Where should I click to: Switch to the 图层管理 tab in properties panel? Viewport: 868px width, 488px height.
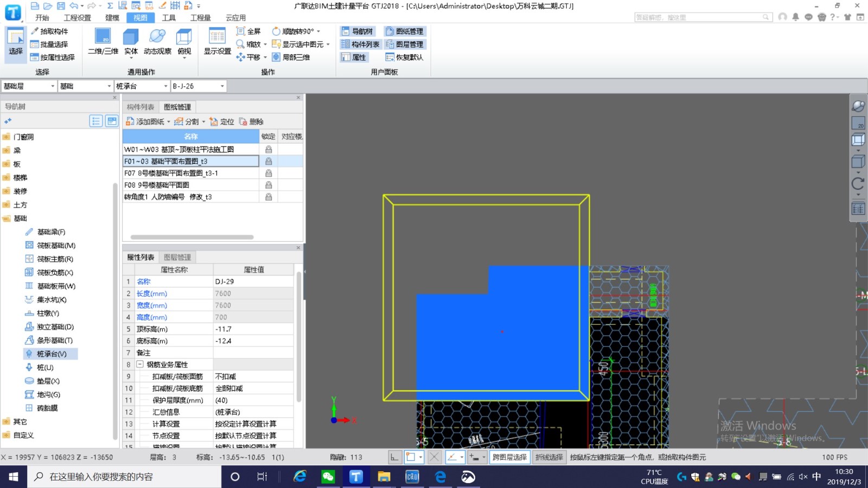[x=177, y=257]
